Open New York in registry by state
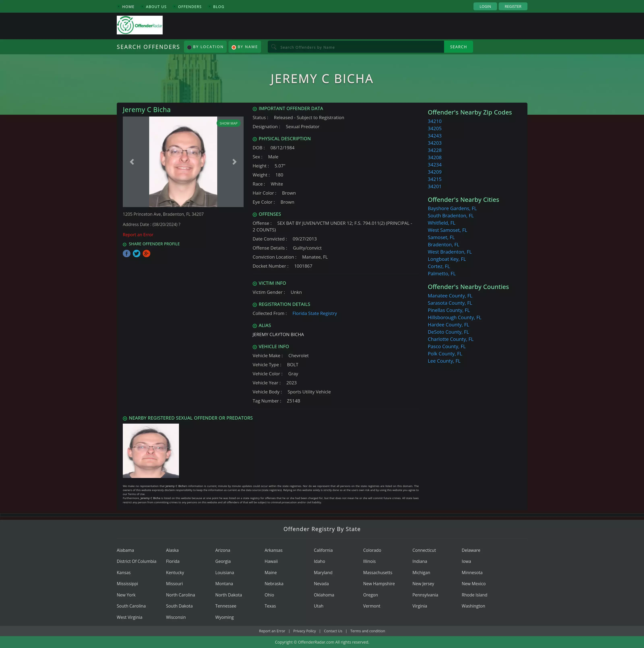 (x=126, y=595)
